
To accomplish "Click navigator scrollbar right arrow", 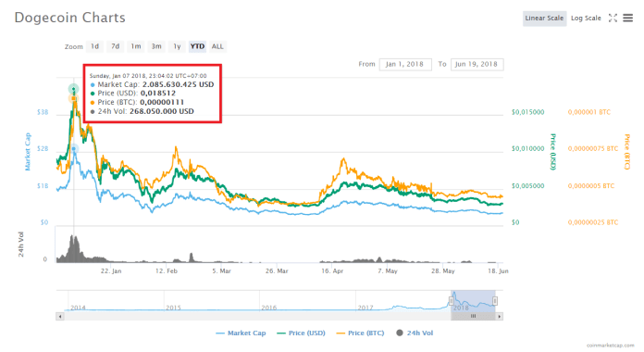I will (500, 317).
